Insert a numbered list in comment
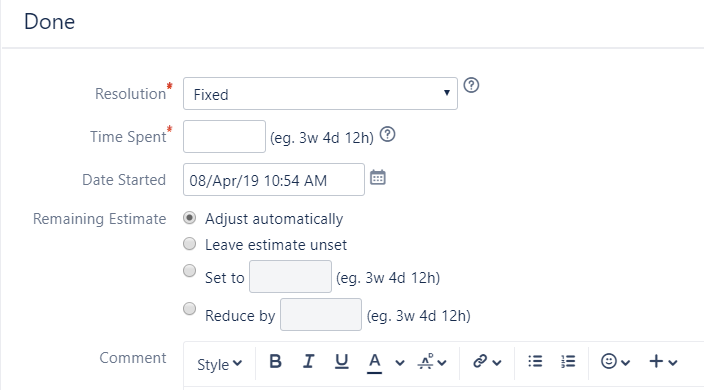 (x=568, y=361)
